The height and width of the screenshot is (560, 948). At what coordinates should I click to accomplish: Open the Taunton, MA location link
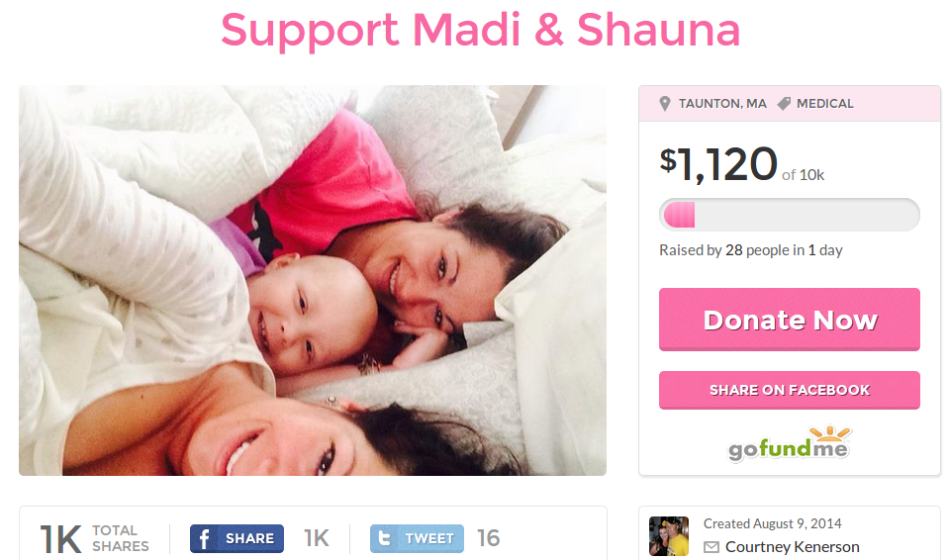(x=722, y=104)
